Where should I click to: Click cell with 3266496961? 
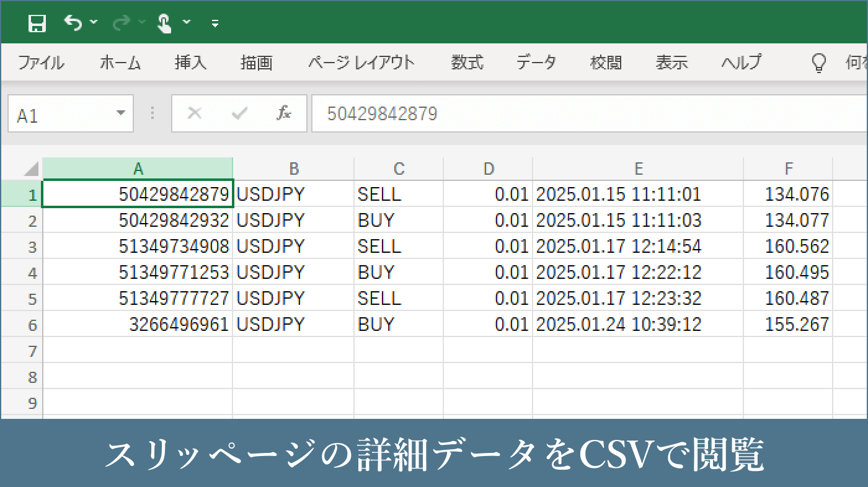click(x=138, y=324)
